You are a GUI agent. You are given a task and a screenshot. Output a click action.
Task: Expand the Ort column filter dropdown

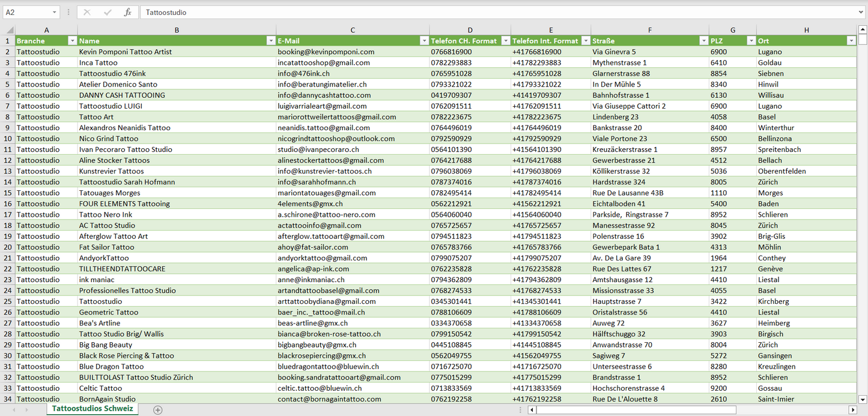[x=851, y=41]
